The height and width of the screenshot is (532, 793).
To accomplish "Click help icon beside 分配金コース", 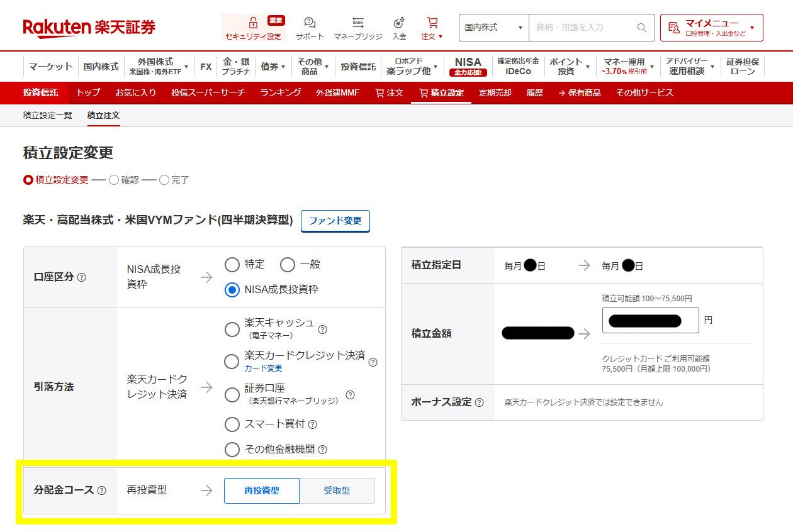I will click(x=102, y=490).
